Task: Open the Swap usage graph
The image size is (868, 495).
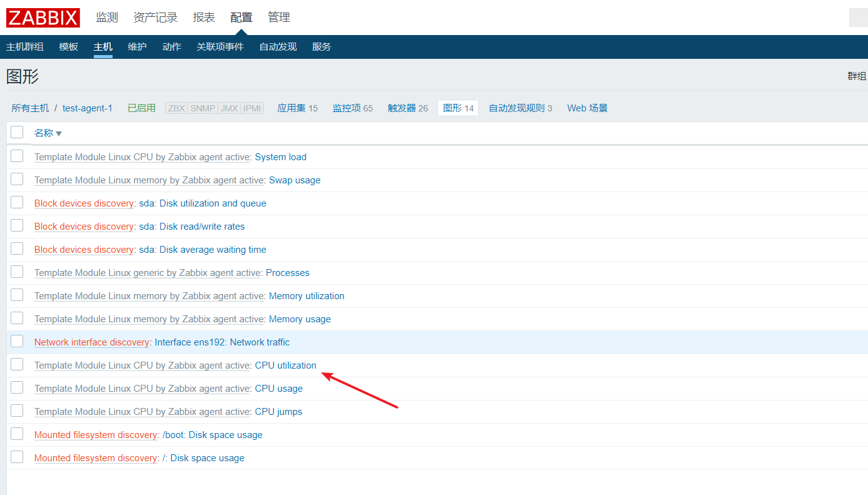Action: tap(295, 180)
